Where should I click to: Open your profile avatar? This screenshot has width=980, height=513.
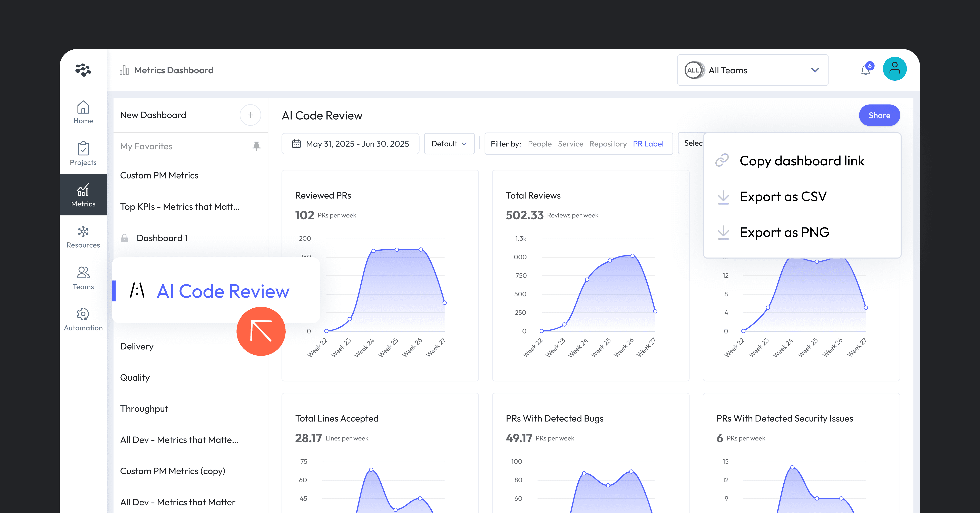[895, 68]
